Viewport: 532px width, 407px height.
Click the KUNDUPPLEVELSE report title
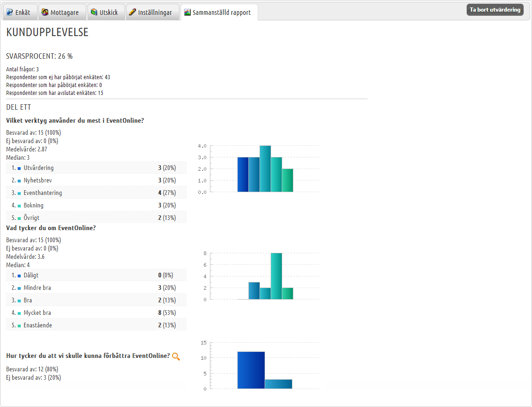click(x=47, y=32)
